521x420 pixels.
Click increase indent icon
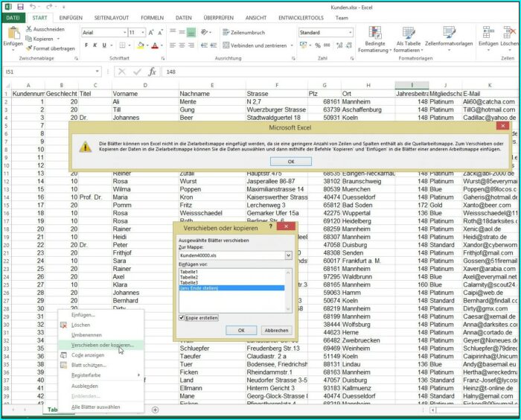coord(214,45)
